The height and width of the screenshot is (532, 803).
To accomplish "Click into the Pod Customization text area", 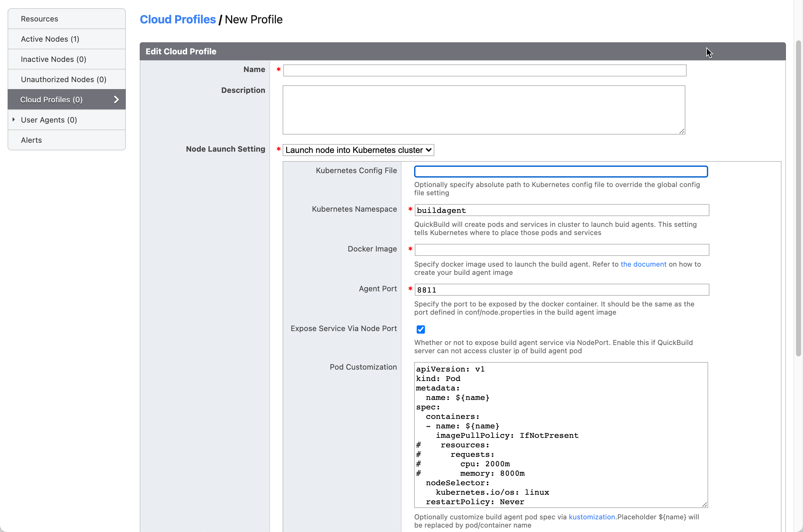I will tap(561, 435).
